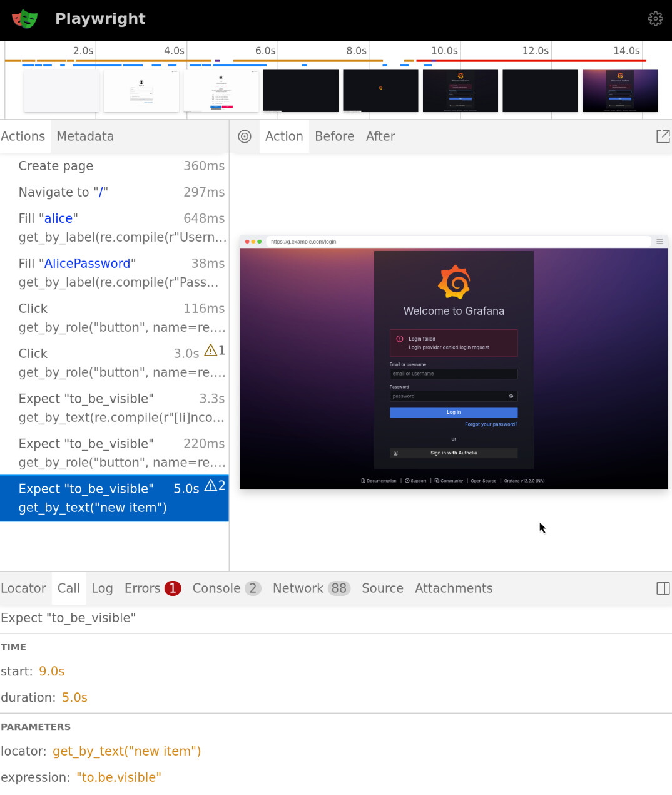The height and width of the screenshot is (795, 672).
Task: Click warning icon on selected Expect action
Action: (211, 486)
